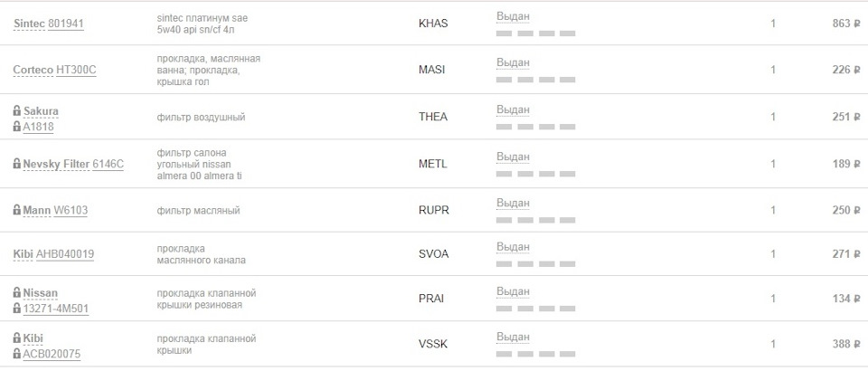The height and width of the screenshot is (371, 868).
Task: Click the lock icon before Nevsky Filter
Action: coord(17,164)
